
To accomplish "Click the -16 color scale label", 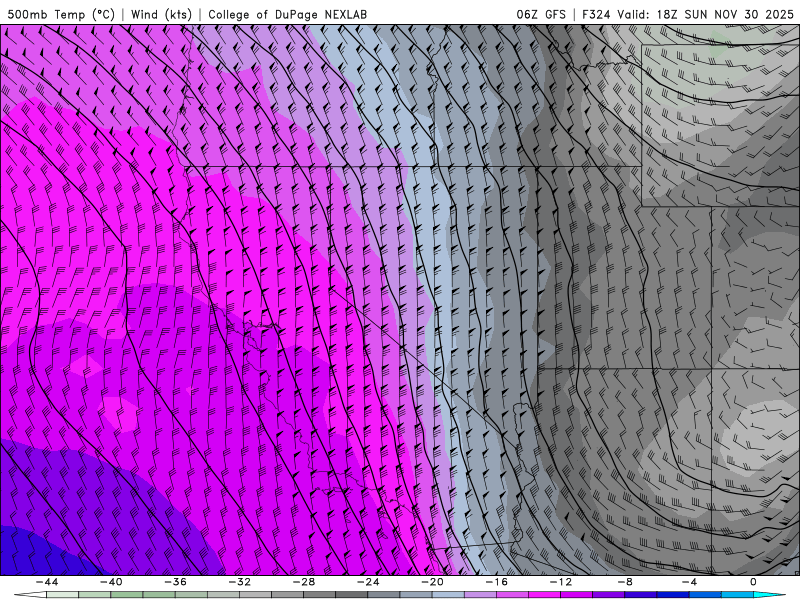I will (x=496, y=582).
